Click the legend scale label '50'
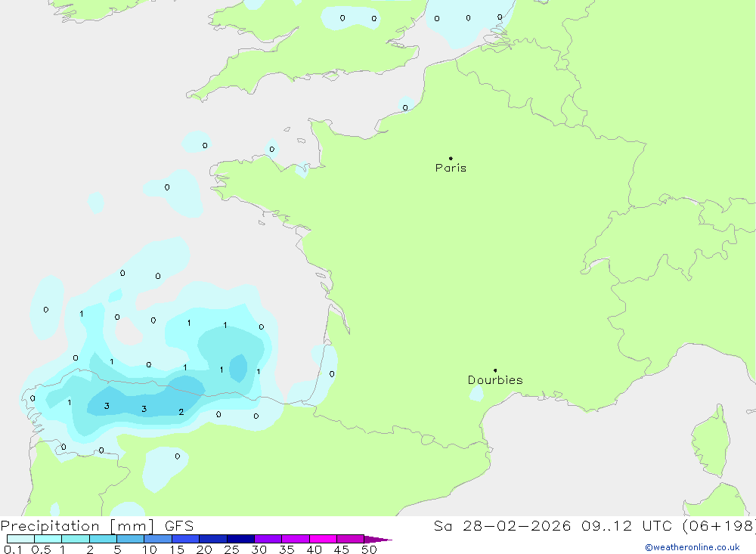This screenshot has width=756, height=554. coord(369,549)
